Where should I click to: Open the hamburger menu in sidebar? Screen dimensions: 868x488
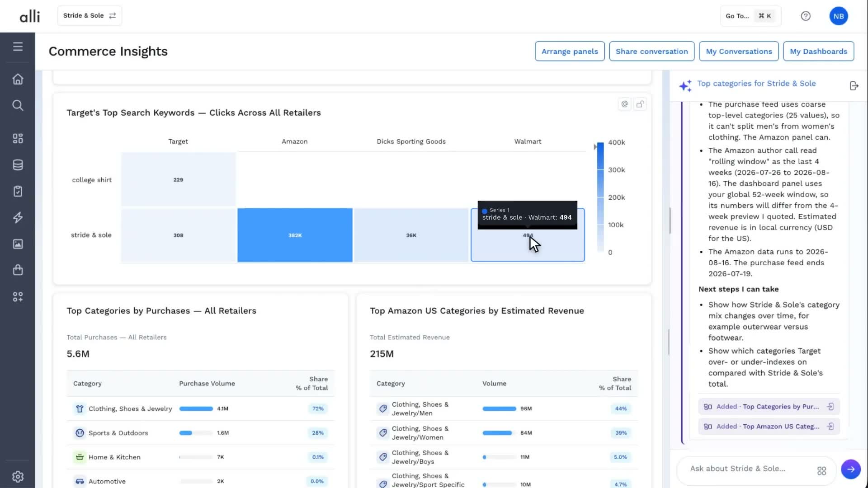point(18,47)
